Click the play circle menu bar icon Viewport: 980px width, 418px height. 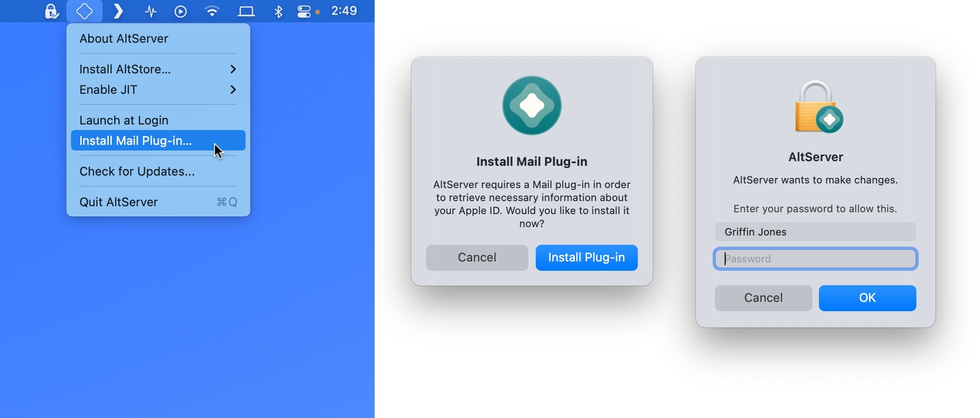(x=181, y=11)
